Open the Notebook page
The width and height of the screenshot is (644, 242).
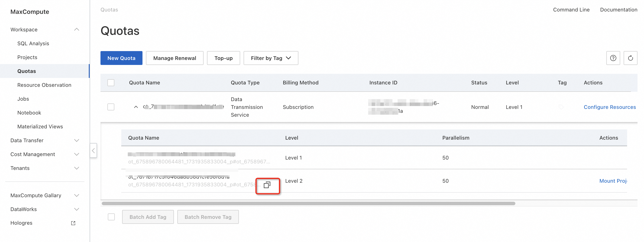(x=29, y=113)
